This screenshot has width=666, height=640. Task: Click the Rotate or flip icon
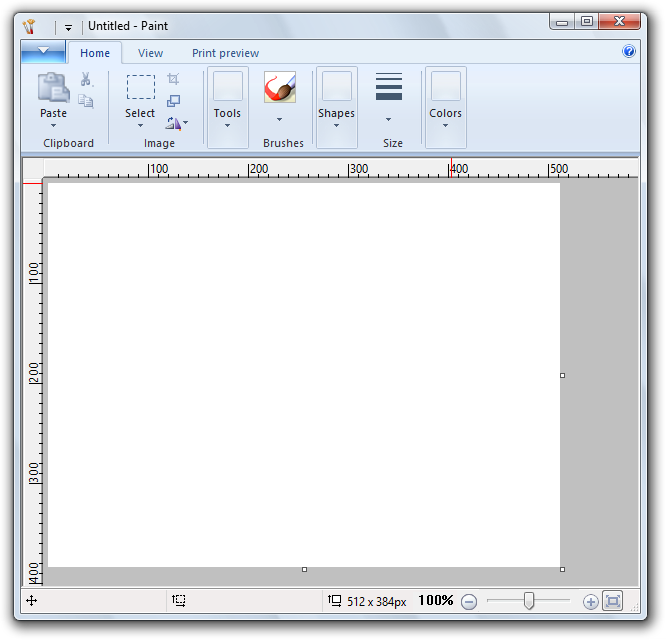click(x=173, y=123)
